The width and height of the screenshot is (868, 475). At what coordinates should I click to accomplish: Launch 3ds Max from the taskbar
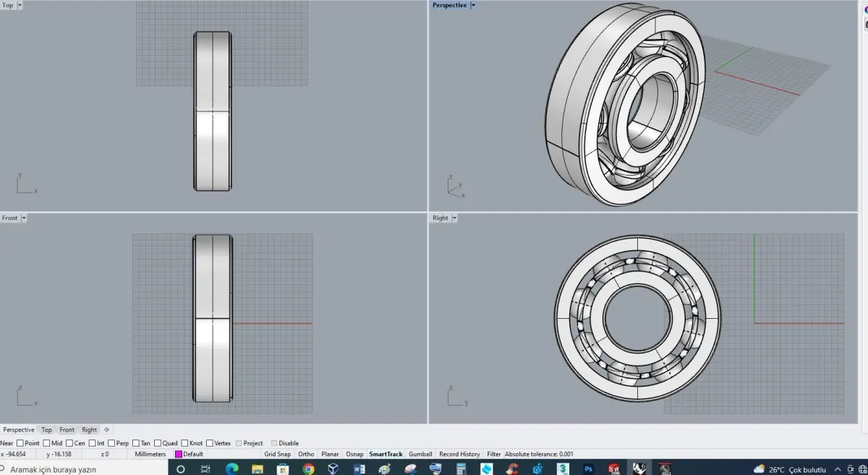[563, 468]
